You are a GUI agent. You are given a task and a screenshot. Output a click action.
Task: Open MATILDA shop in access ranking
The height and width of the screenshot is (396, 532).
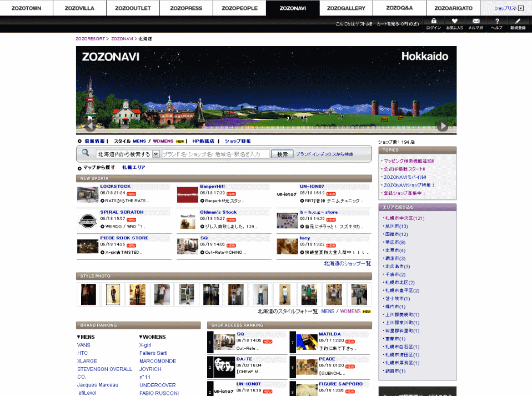[x=330, y=334]
